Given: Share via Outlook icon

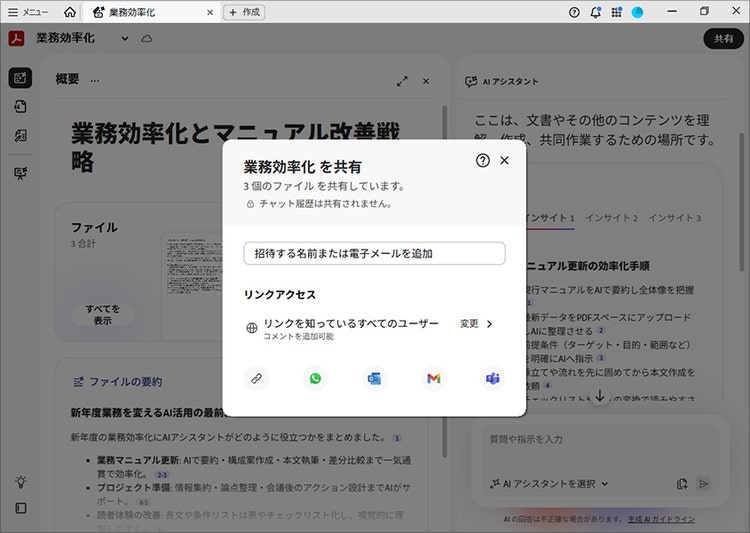Looking at the screenshot, I should click(375, 378).
